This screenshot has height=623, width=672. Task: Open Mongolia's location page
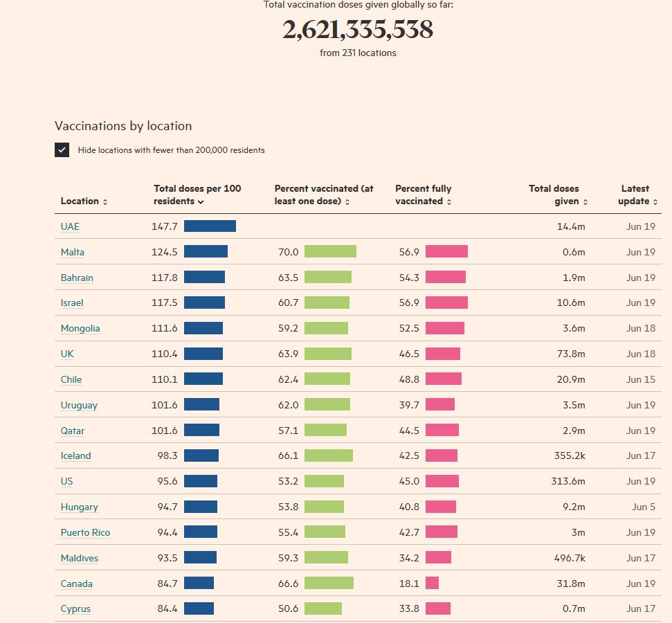click(x=80, y=328)
